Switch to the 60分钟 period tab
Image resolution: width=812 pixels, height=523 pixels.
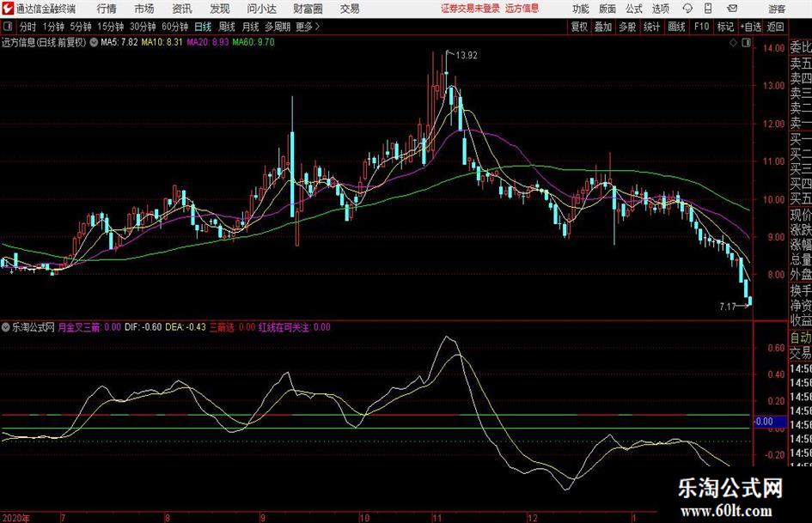[175, 27]
